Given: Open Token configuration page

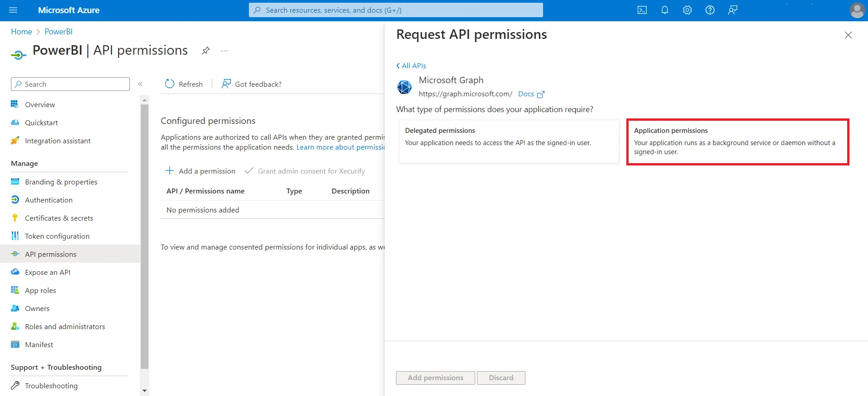Looking at the screenshot, I should tap(57, 236).
